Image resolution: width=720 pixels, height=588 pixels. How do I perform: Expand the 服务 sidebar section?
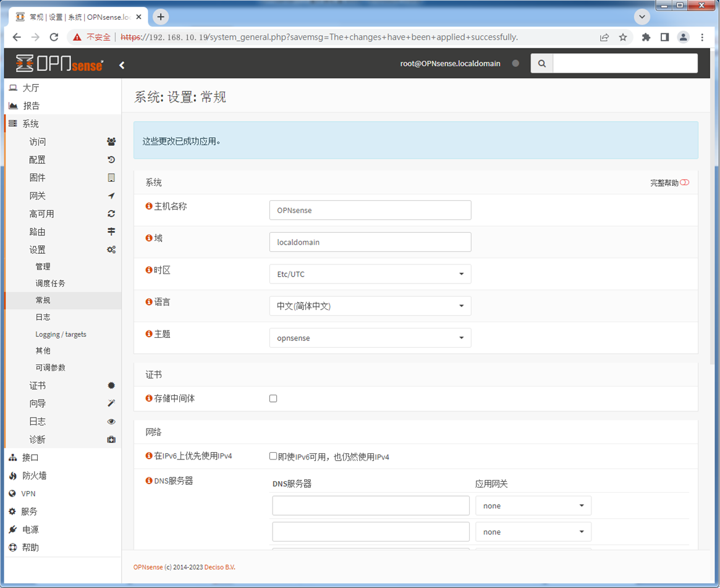[x=63, y=511]
